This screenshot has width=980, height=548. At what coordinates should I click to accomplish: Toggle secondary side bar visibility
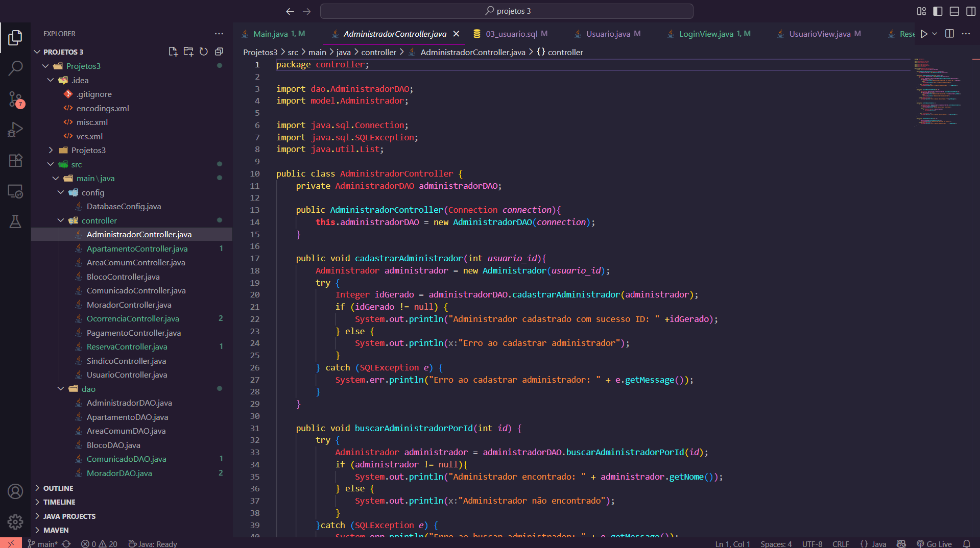970,11
